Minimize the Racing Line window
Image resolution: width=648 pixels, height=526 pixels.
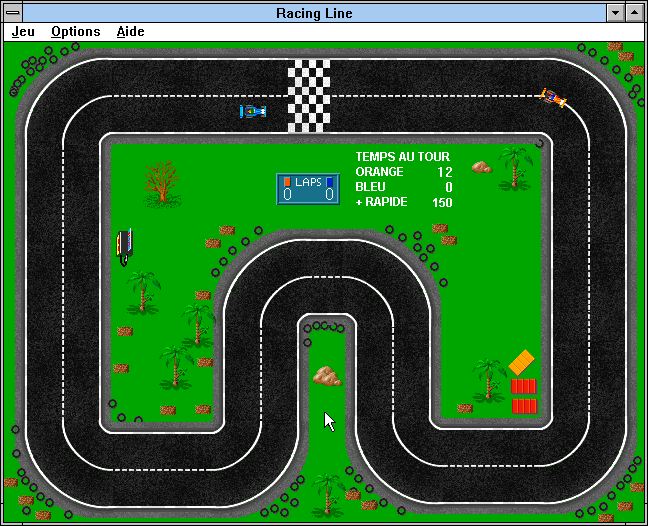coord(615,12)
